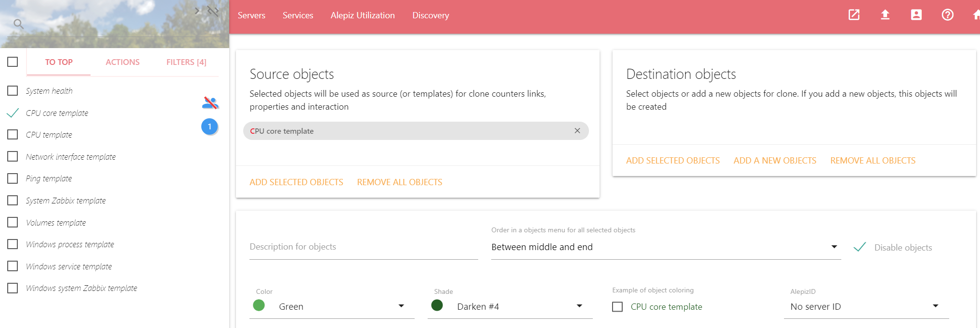The image size is (980, 328).
Task: Click the crossed-out users icon
Action: tap(210, 102)
